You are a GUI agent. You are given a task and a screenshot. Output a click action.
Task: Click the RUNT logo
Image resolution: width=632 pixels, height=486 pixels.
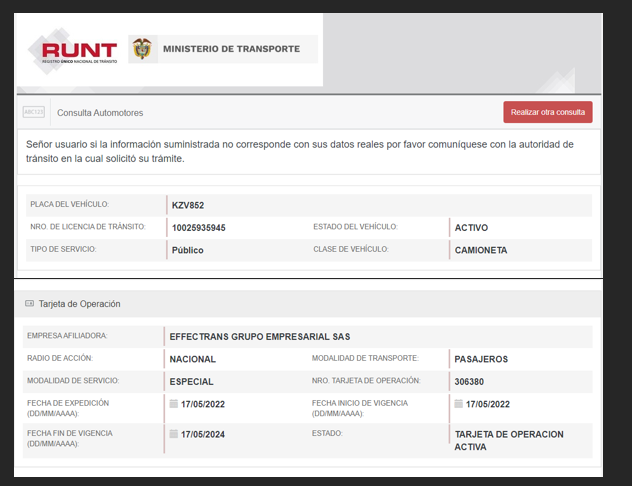click(x=76, y=50)
